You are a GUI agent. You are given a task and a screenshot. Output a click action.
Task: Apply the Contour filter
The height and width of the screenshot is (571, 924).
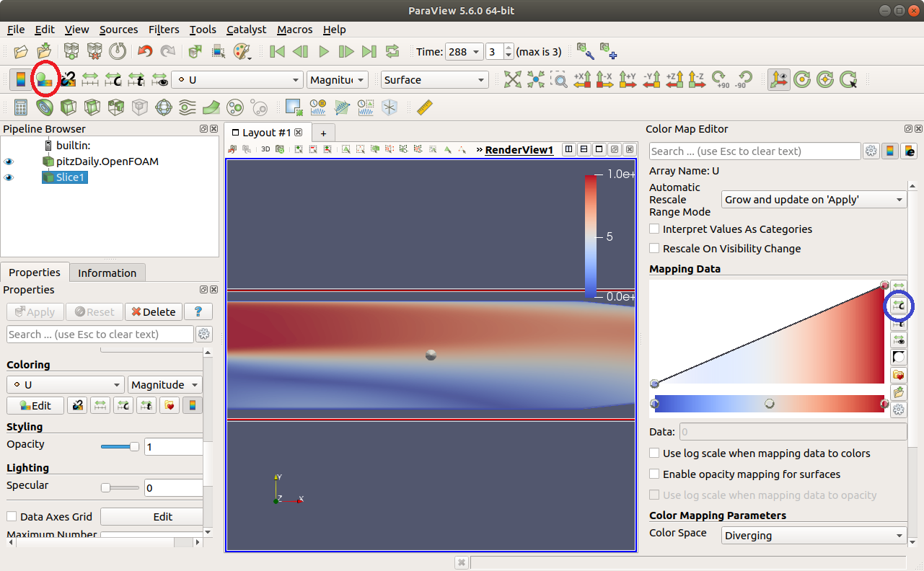point(45,107)
